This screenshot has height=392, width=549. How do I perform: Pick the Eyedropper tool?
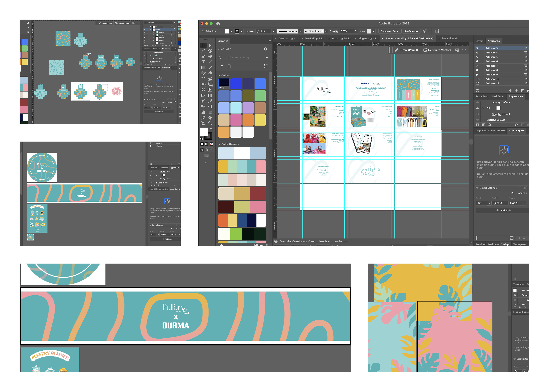[210, 101]
